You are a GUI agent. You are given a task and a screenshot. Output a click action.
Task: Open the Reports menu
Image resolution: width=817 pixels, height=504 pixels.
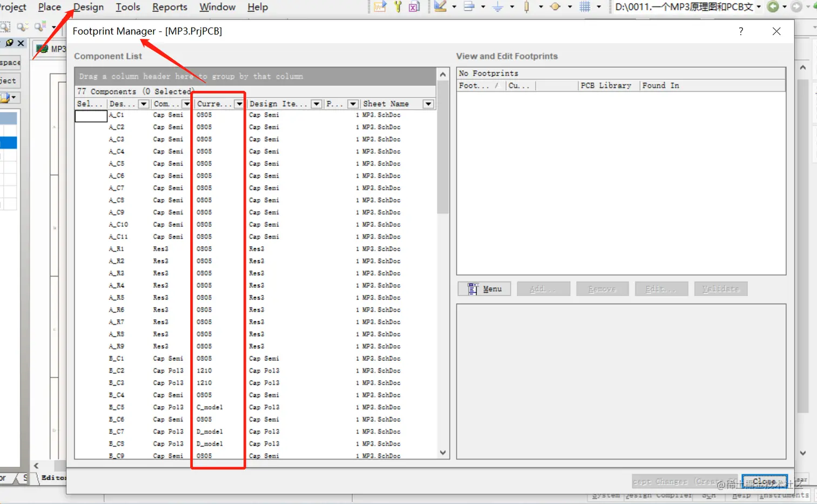170,7
